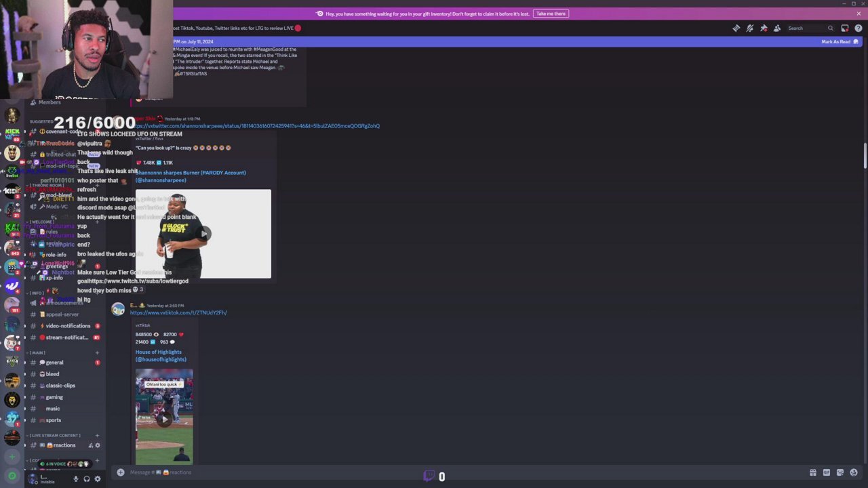
Task: Click Add a Server plus button
Action: [x=12, y=457]
